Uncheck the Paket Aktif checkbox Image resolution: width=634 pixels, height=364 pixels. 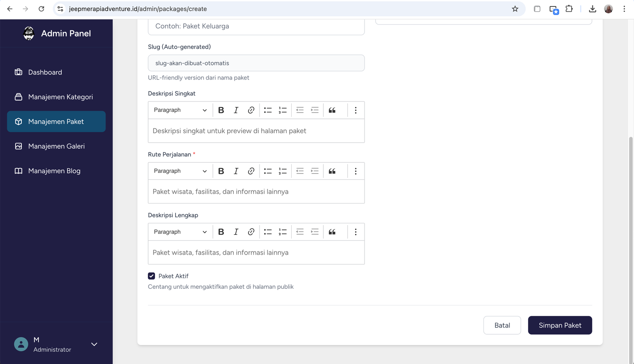151,276
